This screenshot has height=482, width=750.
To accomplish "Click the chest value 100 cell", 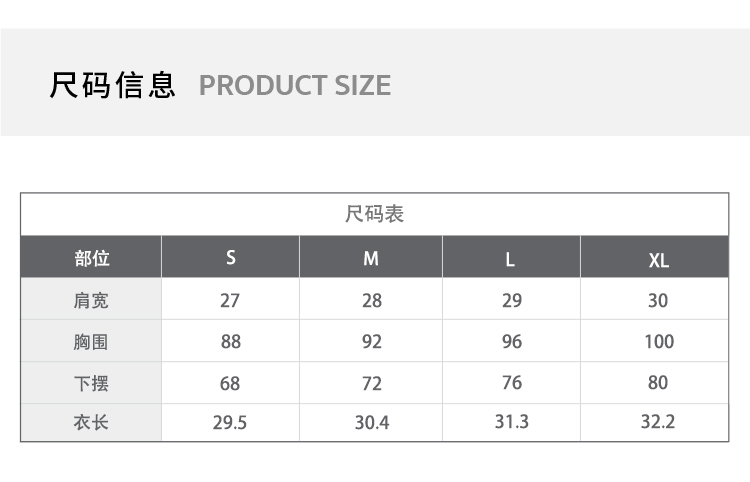I will [x=658, y=342].
